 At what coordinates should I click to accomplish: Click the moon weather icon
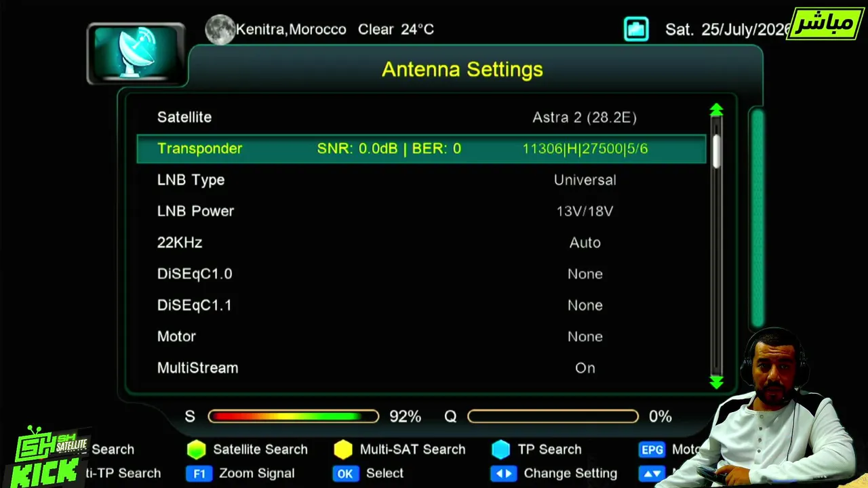click(220, 30)
